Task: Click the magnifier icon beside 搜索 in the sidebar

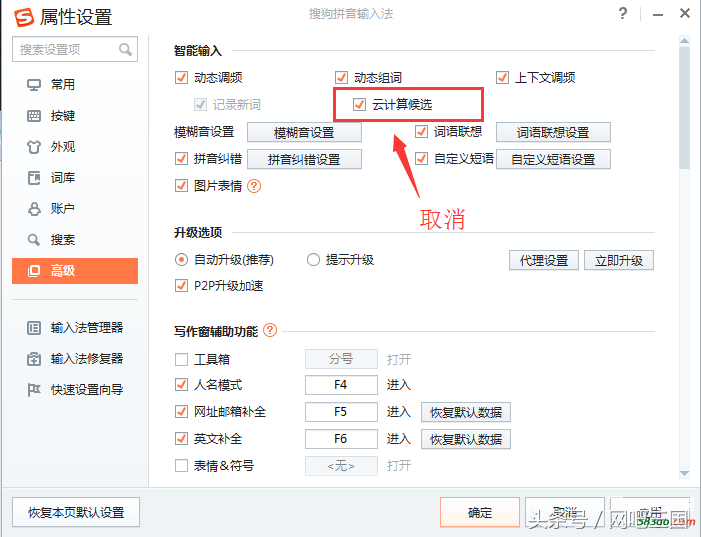Action: (x=34, y=240)
